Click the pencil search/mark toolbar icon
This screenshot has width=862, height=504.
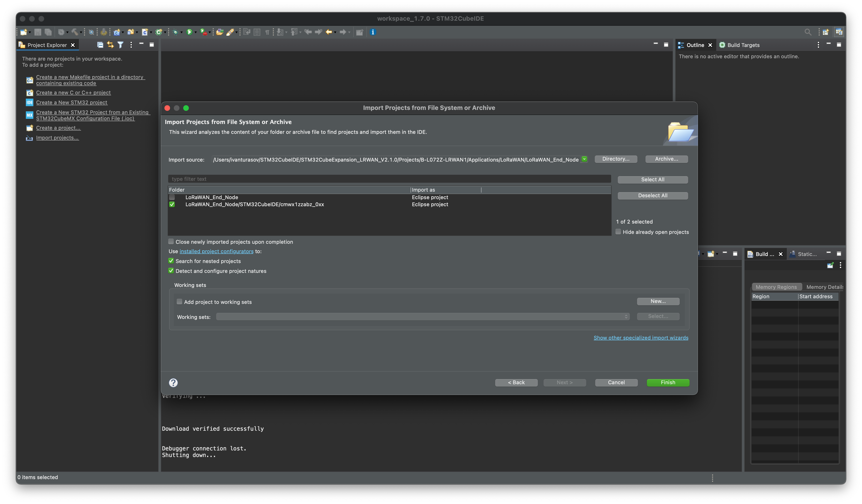click(230, 32)
